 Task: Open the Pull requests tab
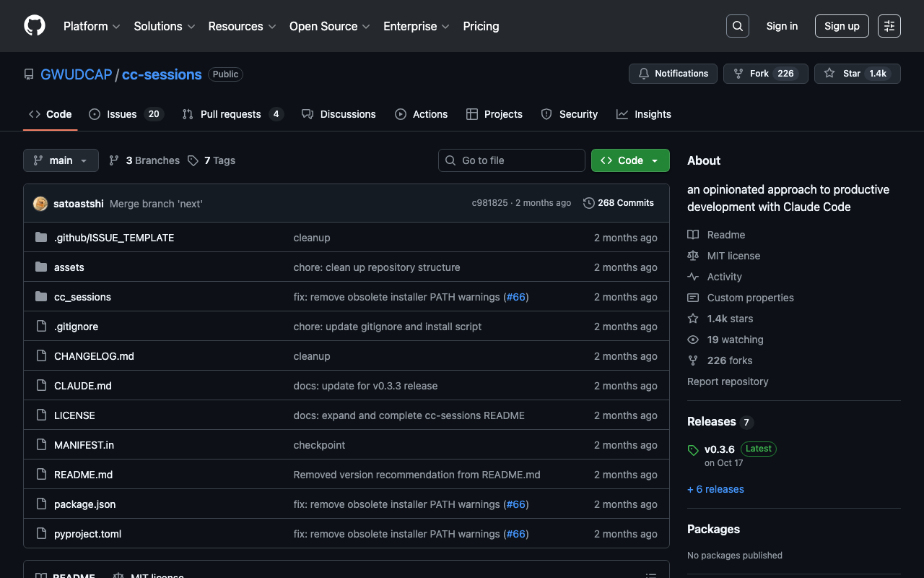(x=232, y=114)
